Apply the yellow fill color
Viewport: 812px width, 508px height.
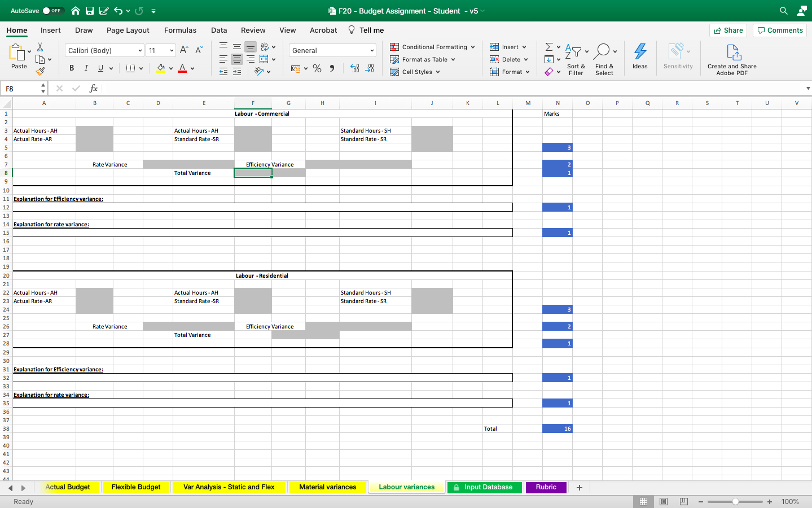point(161,68)
